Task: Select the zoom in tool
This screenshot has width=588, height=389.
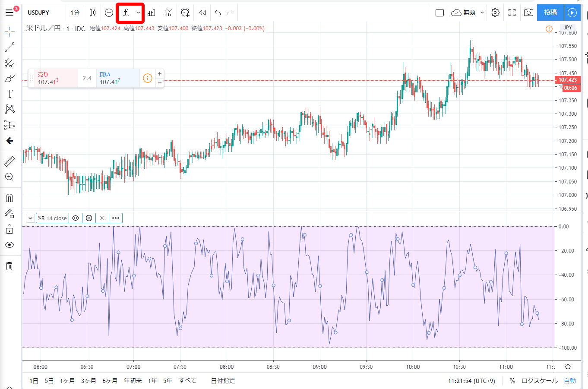Action: (x=9, y=177)
